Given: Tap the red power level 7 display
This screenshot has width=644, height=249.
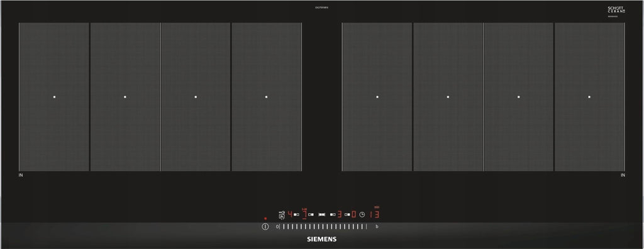Looking at the screenshot, I should [304, 214].
